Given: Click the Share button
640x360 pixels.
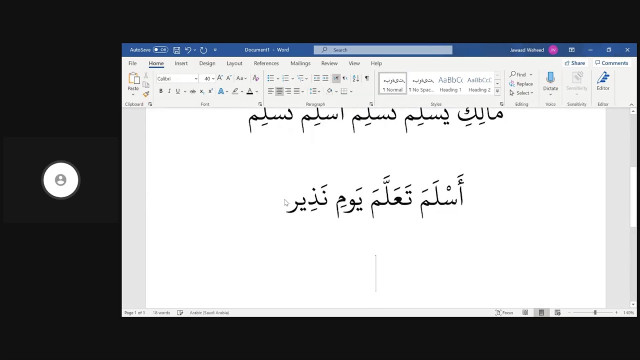Looking at the screenshot, I should pos(575,63).
